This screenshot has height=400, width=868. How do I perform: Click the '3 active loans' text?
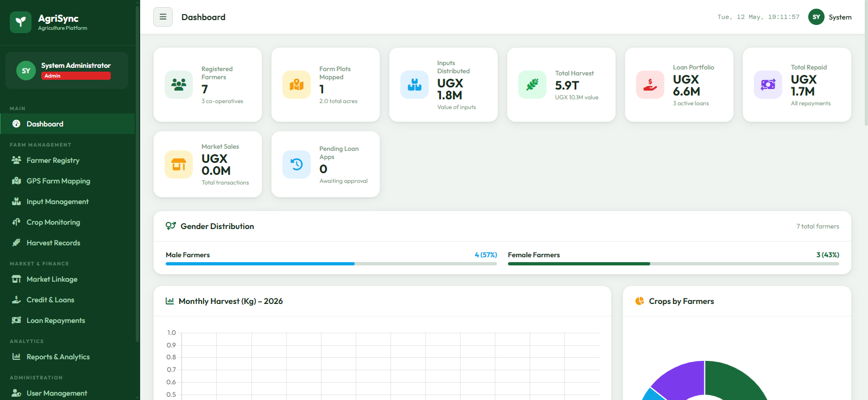tap(691, 103)
